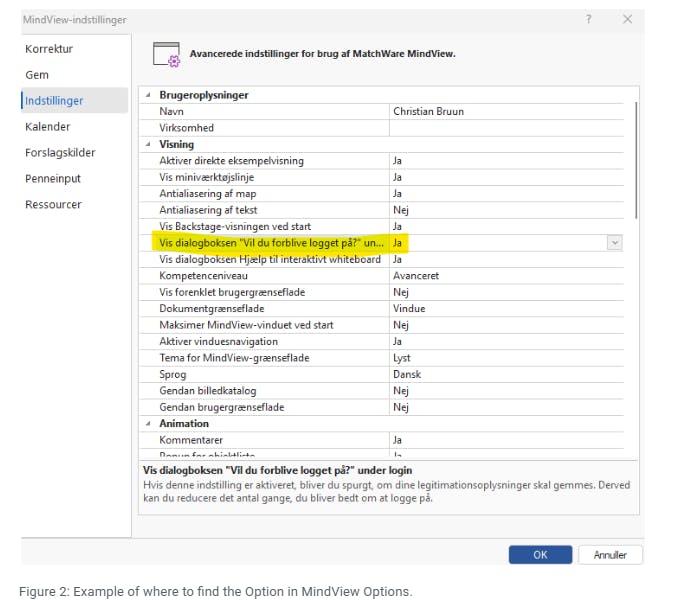Click the Avanceret value for Kompetenceniveau

point(416,276)
